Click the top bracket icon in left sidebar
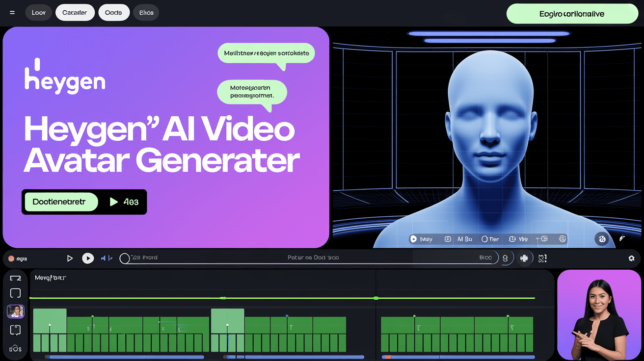 (x=15, y=278)
